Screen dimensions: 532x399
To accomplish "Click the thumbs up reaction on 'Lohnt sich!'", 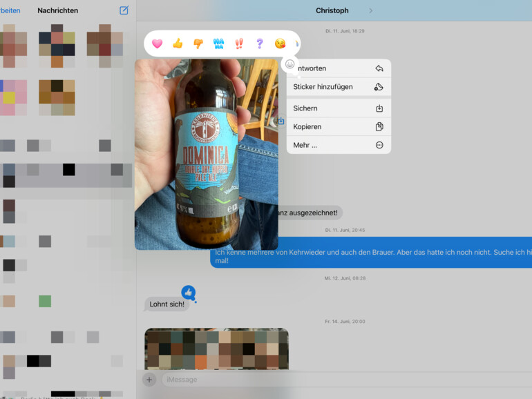I will 189,292.
